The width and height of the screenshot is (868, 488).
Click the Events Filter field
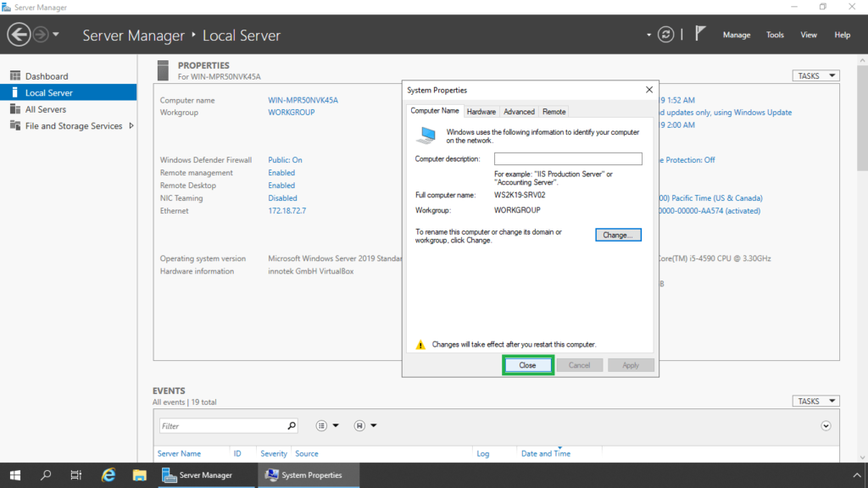pyautogui.click(x=223, y=426)
